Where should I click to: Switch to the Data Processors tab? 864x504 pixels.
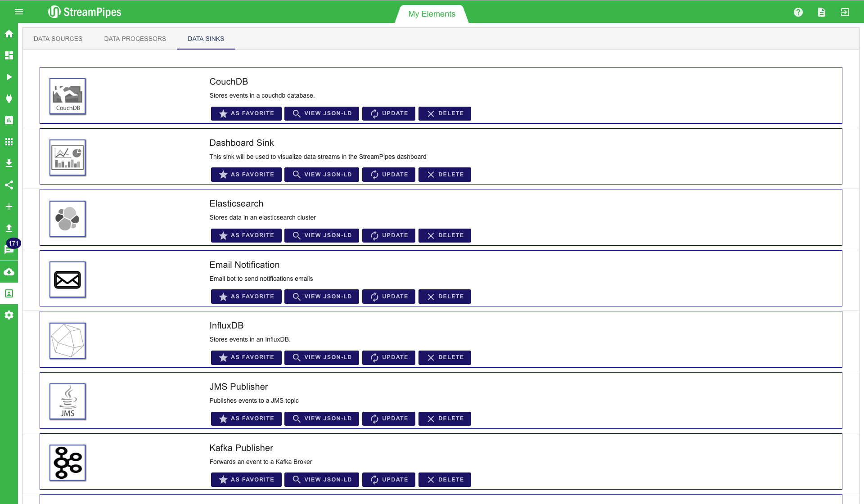[x=135, y=39]
